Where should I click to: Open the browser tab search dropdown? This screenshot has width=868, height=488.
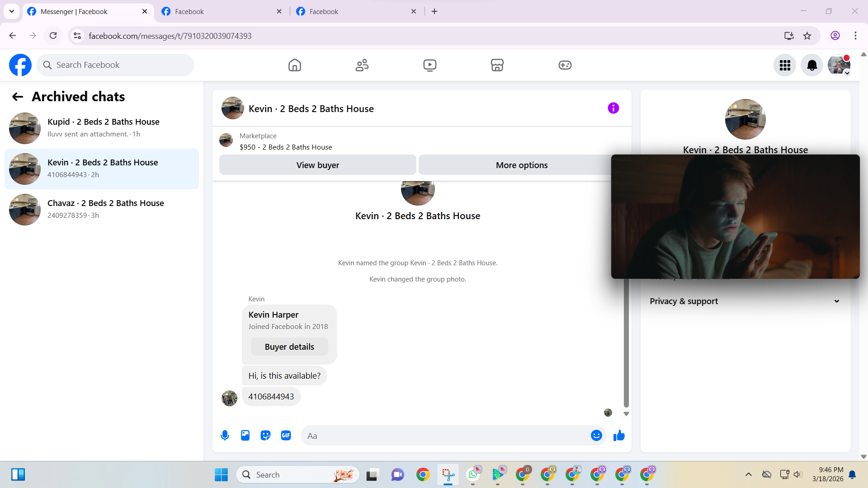click(12, 11)
